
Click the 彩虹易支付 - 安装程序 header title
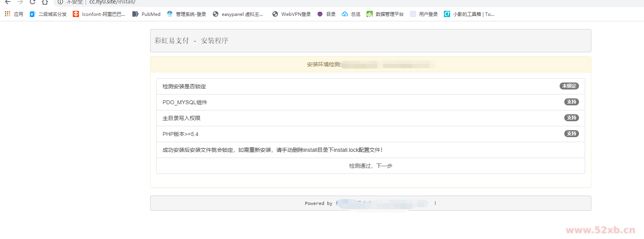(x=192, y=41)
